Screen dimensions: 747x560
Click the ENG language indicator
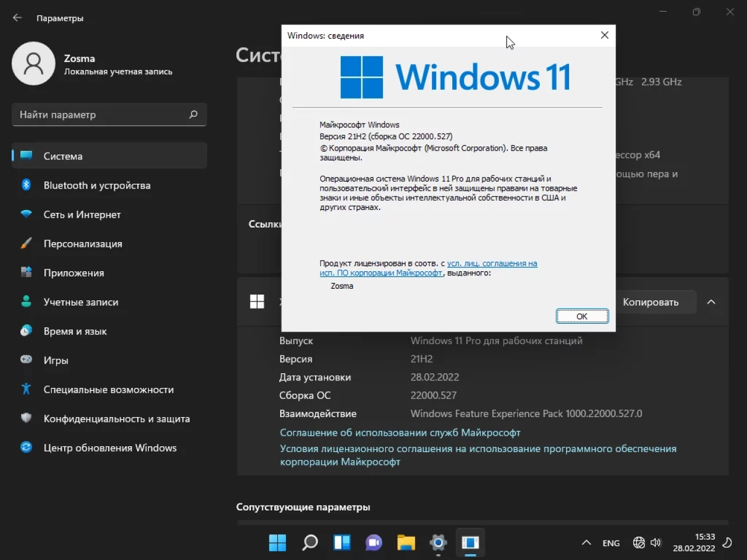point(611,543)
